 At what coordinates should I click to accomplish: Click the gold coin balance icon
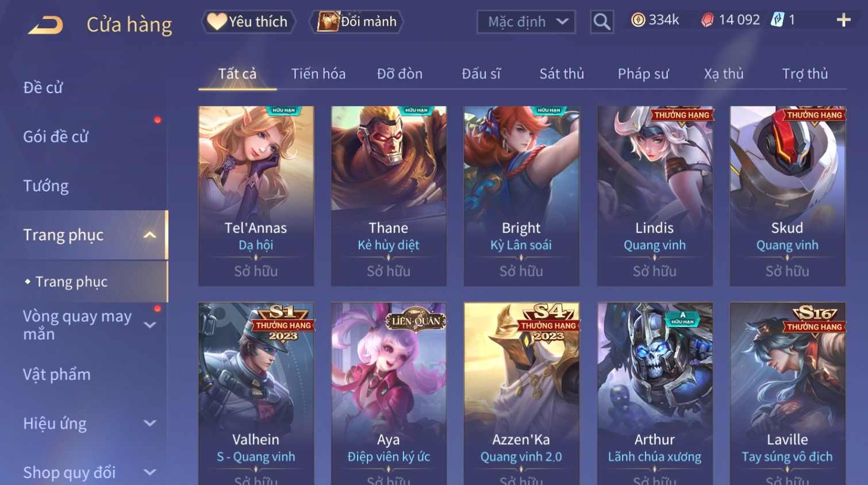pos(638,20)
